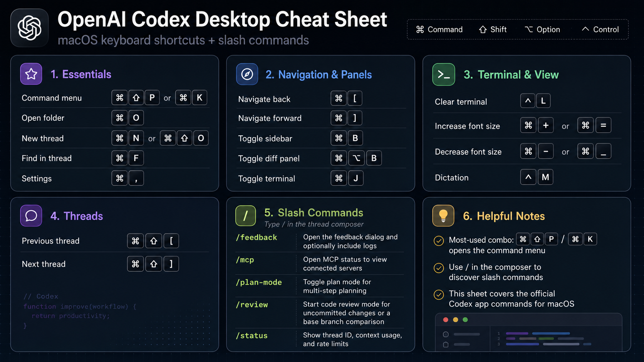Click the [ key in Previous thread row

(x=171, y=241)
